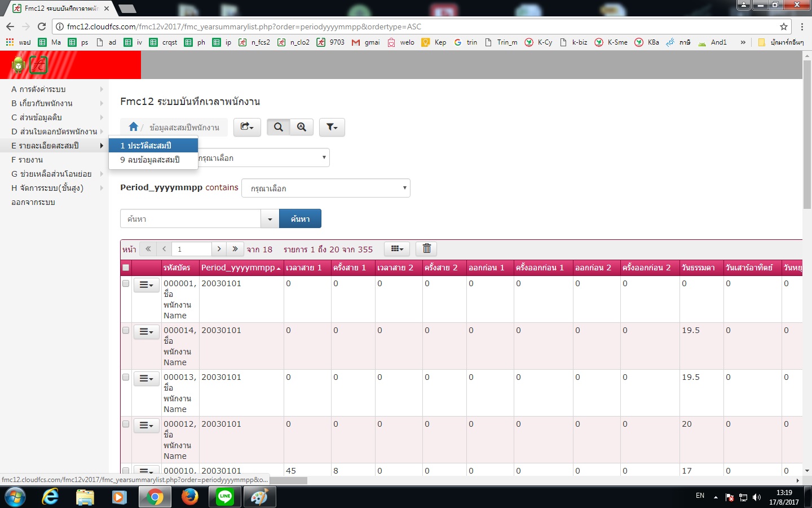
Task: Click the quick search magnifier icon
Action: coord(278,127)
